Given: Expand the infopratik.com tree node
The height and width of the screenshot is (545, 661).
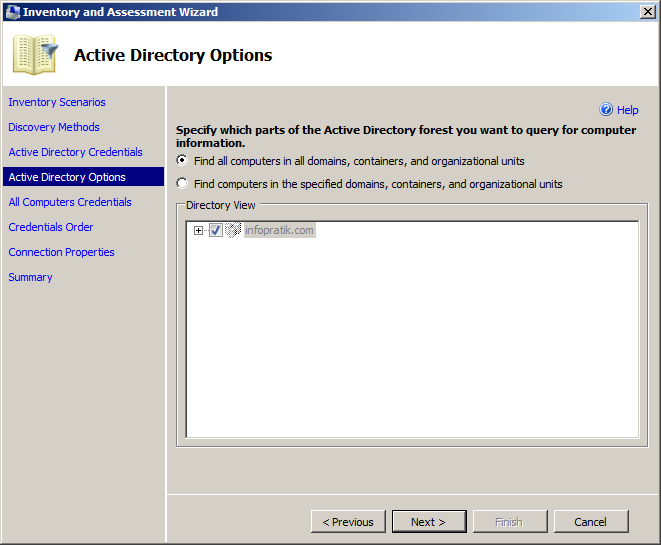Looking at the screenshot, I should [x=198, y=230].
